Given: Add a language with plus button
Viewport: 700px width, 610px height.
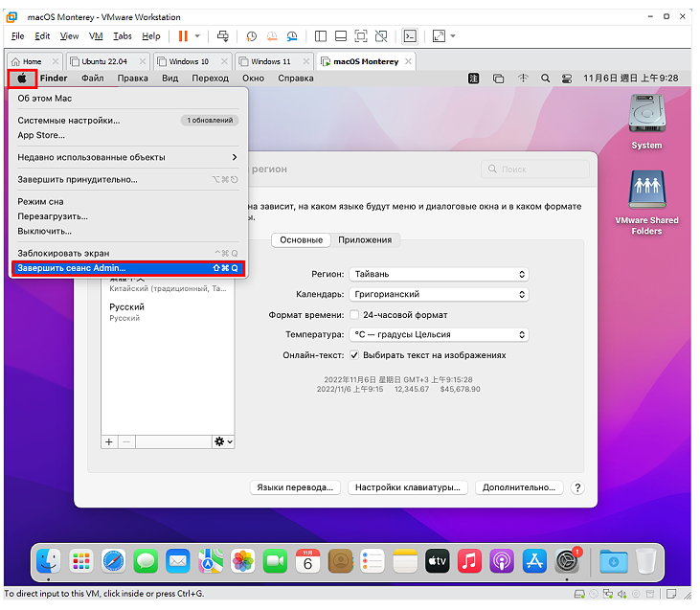Looking at the screenshot, I should tap(109, 441).
